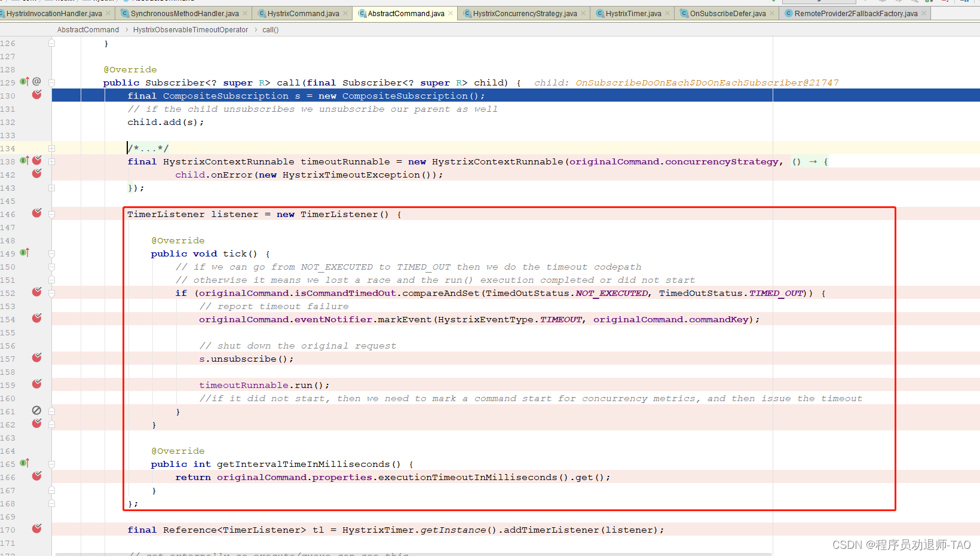980x556 pixels.
Task: Click HystrixObservableTimeoutOperator breadcrumb
Action: click(x=191, y=30)
